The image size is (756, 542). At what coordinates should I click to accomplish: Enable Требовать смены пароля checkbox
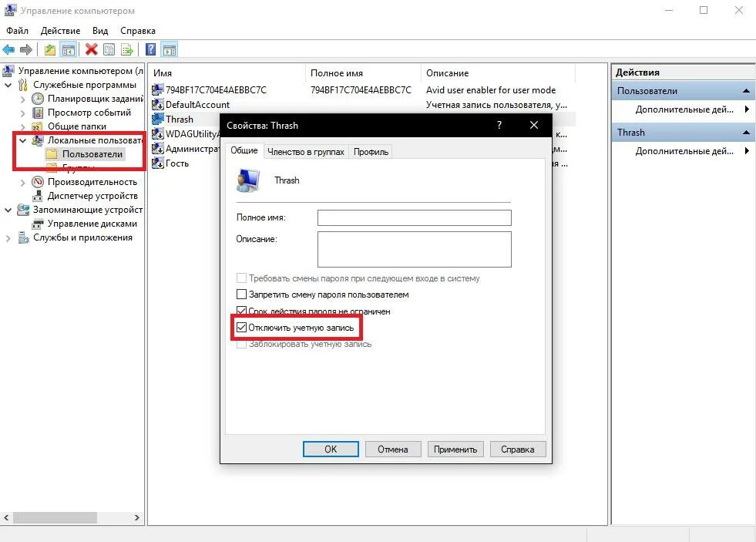coord(241,278)
